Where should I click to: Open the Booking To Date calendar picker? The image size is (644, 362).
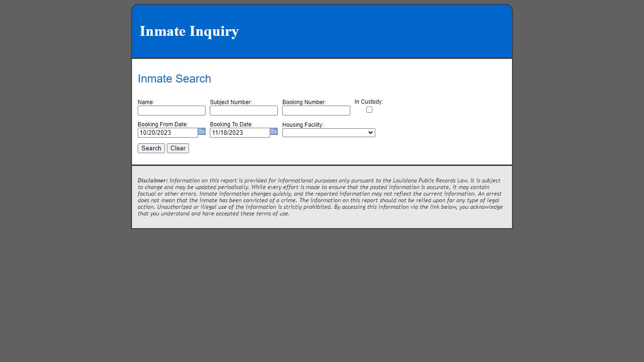274,132
